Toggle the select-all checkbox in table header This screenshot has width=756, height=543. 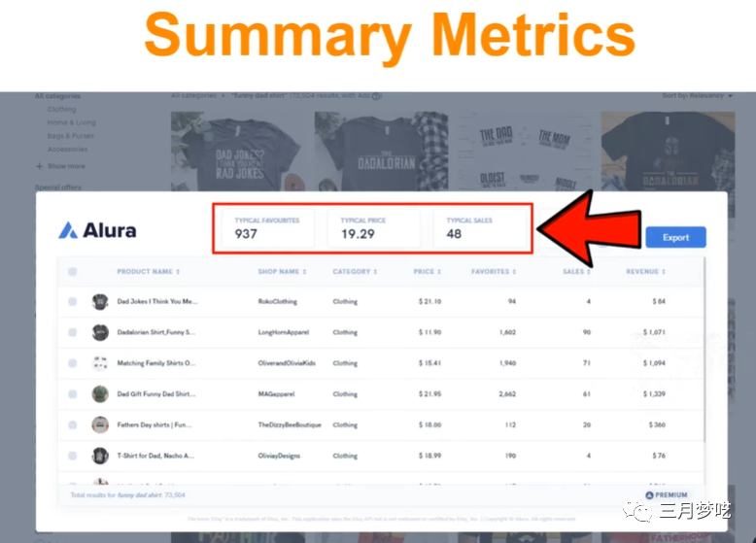point(72,272)
